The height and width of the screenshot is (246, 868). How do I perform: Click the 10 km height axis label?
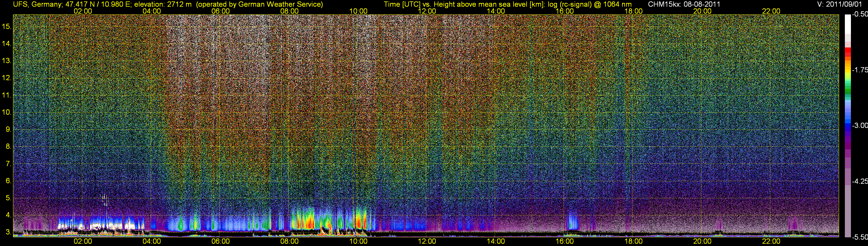click(7, 112)
